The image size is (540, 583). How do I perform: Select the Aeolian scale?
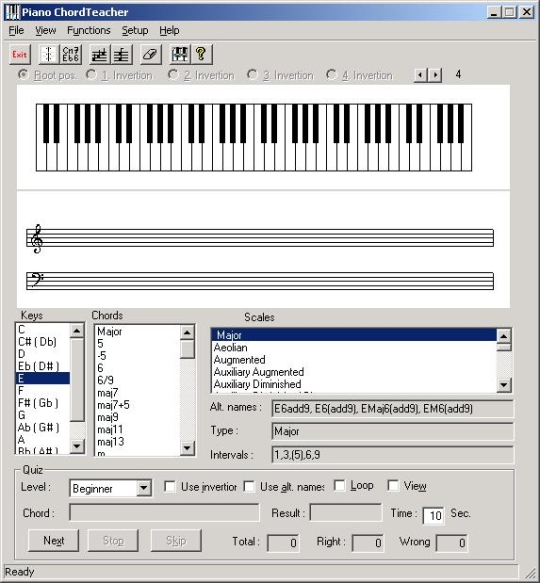[x=354, y=348]
